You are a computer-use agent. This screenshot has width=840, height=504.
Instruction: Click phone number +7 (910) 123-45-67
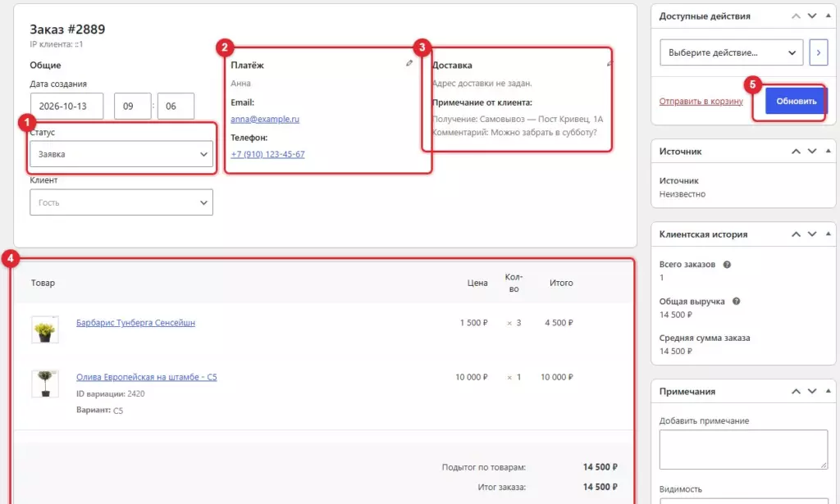click(x=268, y=154)
